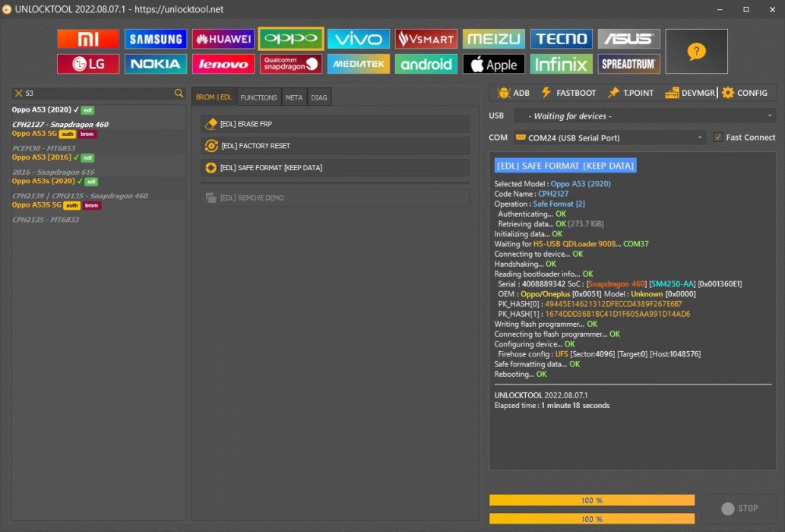Switch to the FUNCTIONS tab

258,97
